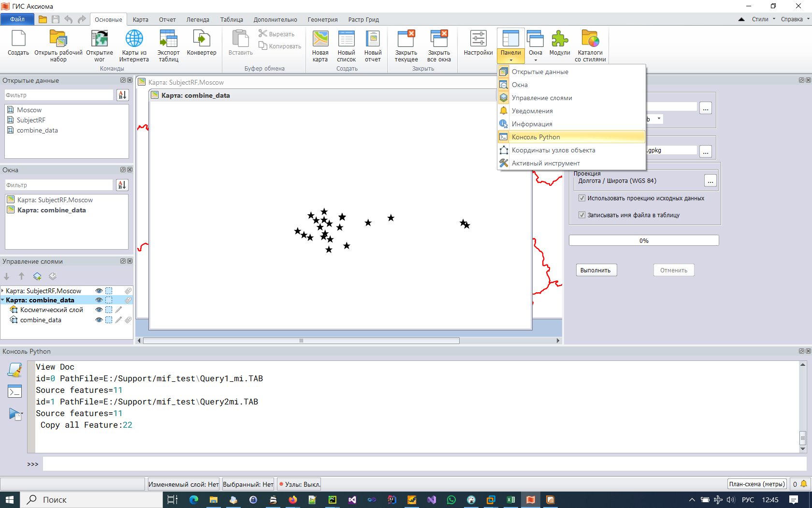Select Консоль Python from Панели menu

coord(536,137)
